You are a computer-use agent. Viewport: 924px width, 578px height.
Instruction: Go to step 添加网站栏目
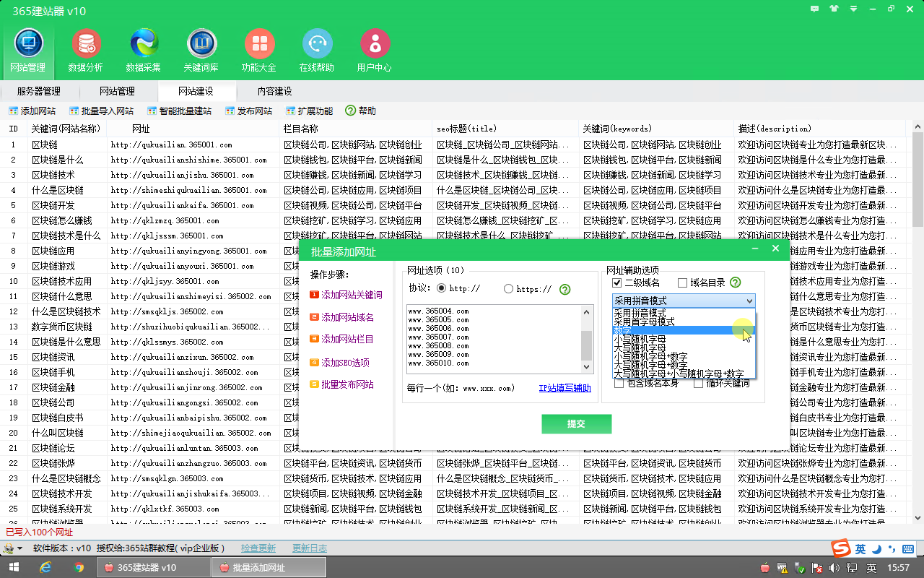(342, 339)
